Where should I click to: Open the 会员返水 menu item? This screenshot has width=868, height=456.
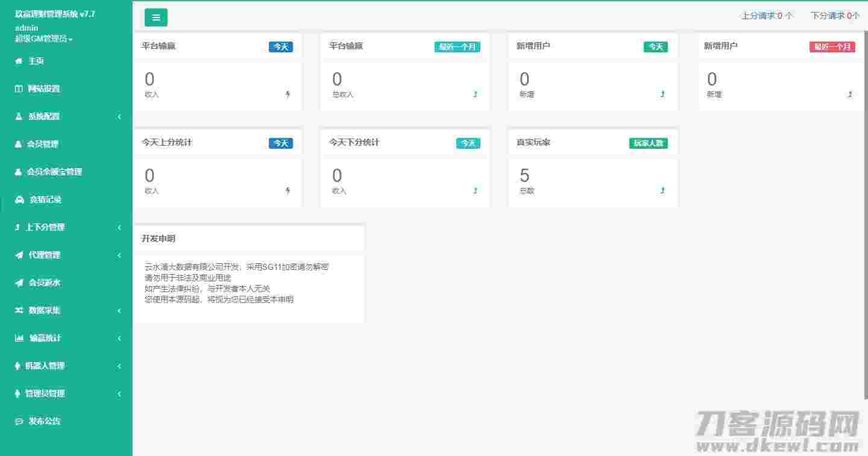tap(66, 283)
